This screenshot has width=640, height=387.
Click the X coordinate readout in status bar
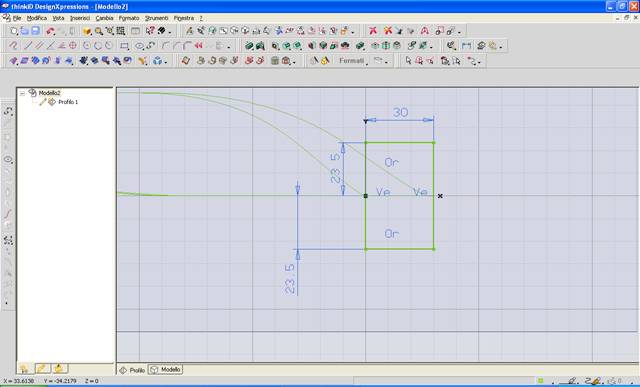[x=18, y=381]
